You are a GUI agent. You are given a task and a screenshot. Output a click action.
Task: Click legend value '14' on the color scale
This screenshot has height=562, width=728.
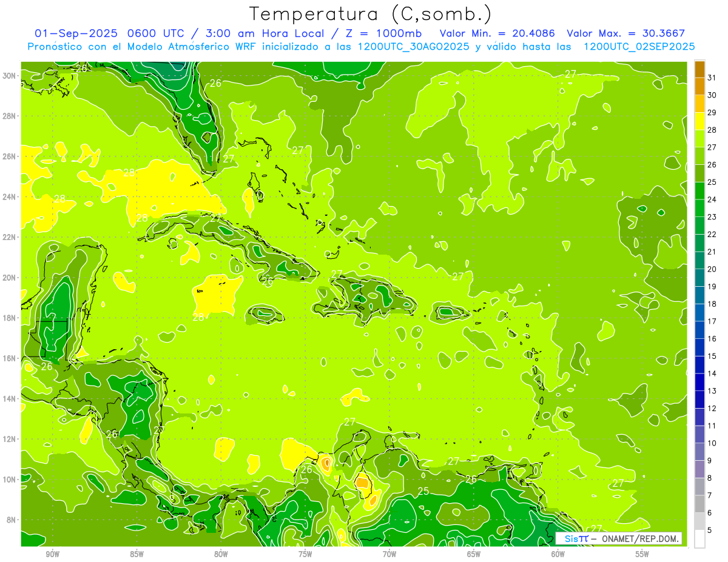click(x=712, y=373)
